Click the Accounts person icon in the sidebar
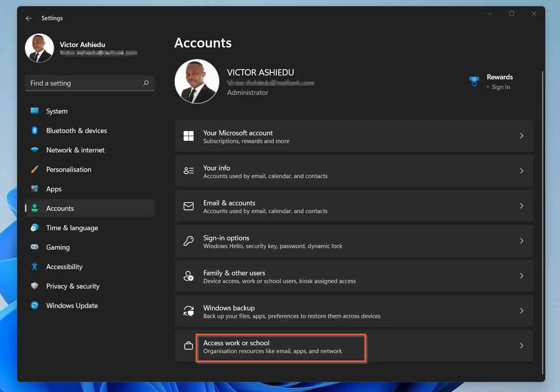This screenshot has height=392, width=560. pos(35,208)
